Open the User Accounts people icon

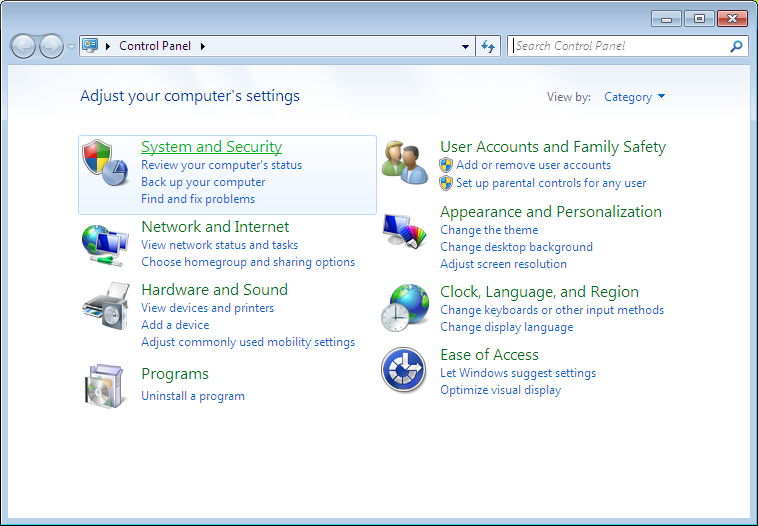tap(405, 162)
